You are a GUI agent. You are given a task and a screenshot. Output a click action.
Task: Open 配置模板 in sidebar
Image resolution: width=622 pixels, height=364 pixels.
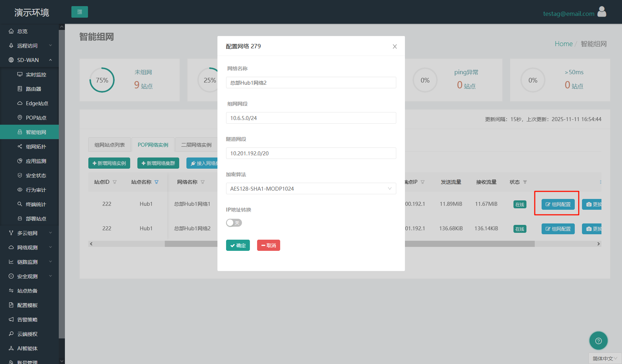[x=29, y=305]
